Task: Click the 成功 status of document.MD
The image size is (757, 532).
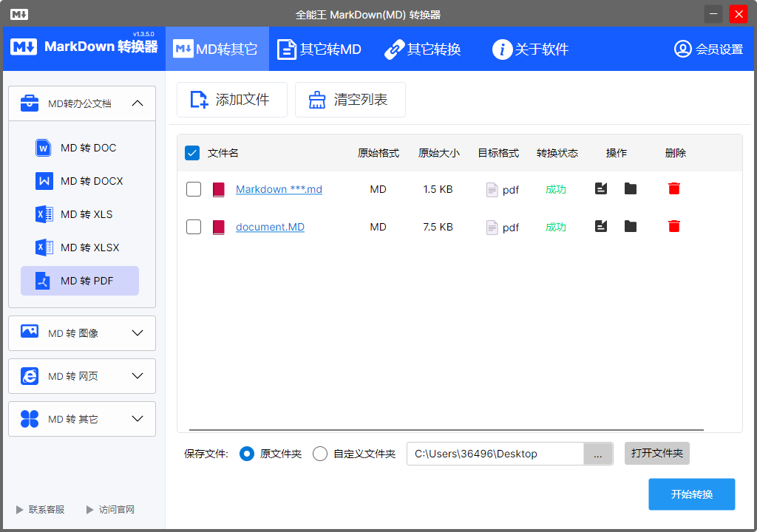Action: pyautogui.click(x=556, y=227)
